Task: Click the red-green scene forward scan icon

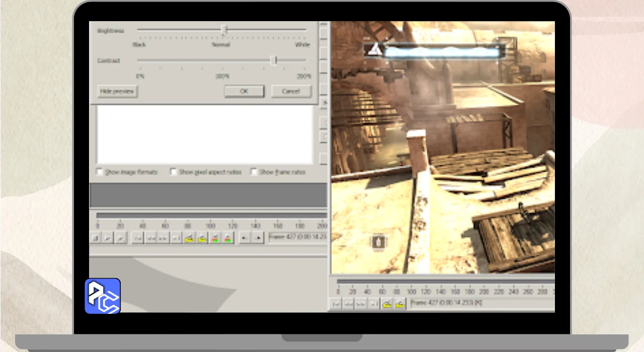Action: [228, 238]
